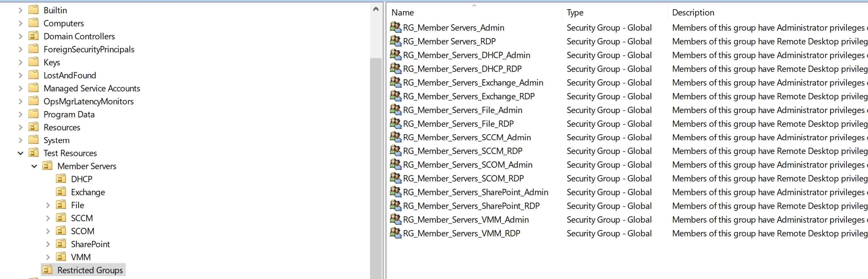Click the Builtin container folder icon
868x279 pixels.
tap(34, 10)
